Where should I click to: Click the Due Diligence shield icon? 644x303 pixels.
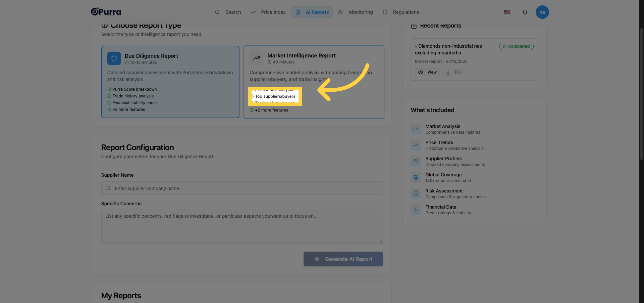coord(114,58)
